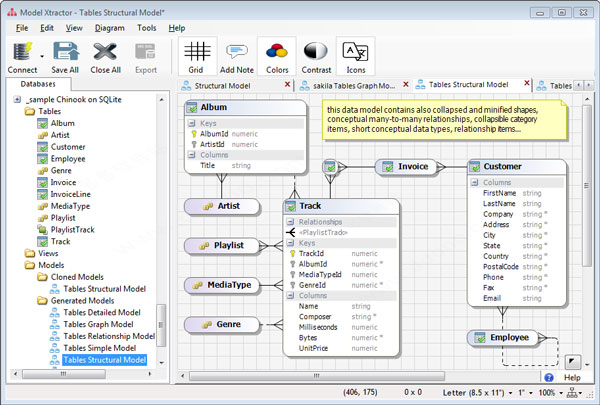600x405 pixels.
Task: Click the Add Note icon
Action: point(236,51)
